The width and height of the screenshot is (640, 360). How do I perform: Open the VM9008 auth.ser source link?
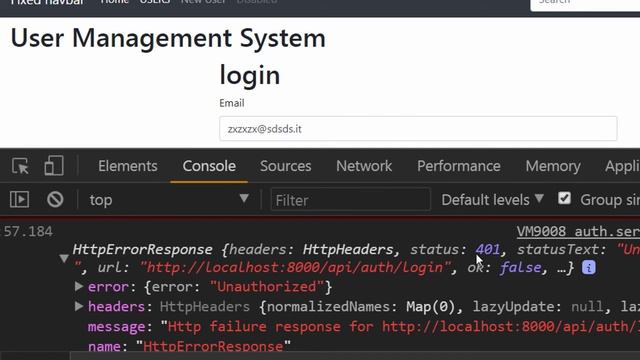578,231
